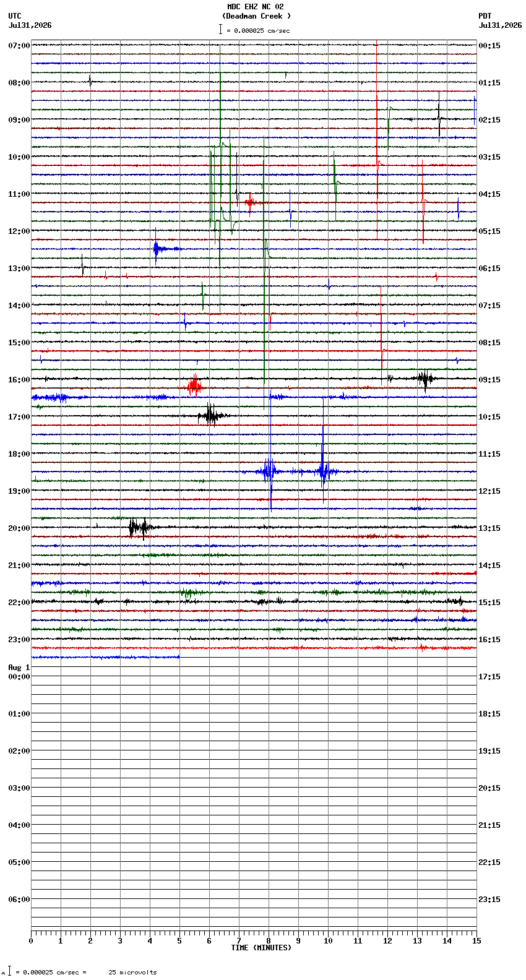Select the '20:00' UTC time label
This screenshot has height=980, width=526.
click(x=19, y=528)
